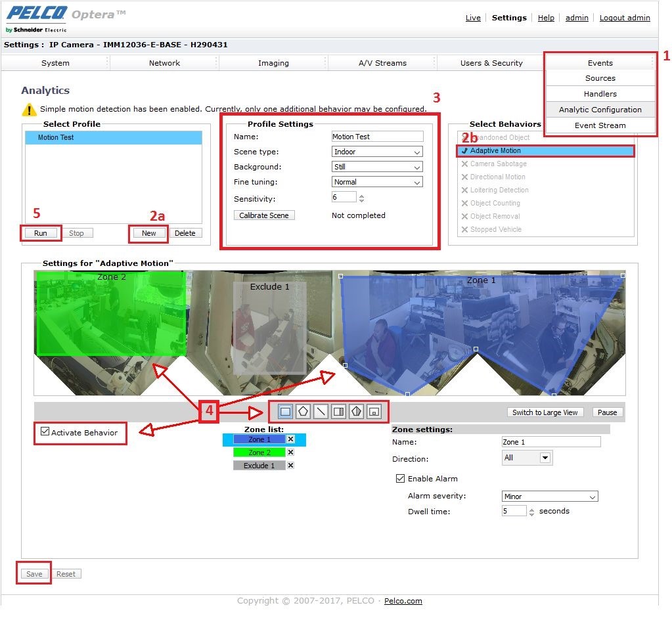
Task: Remove Exclude 1 using its X icon
Action: coord(290,466)
